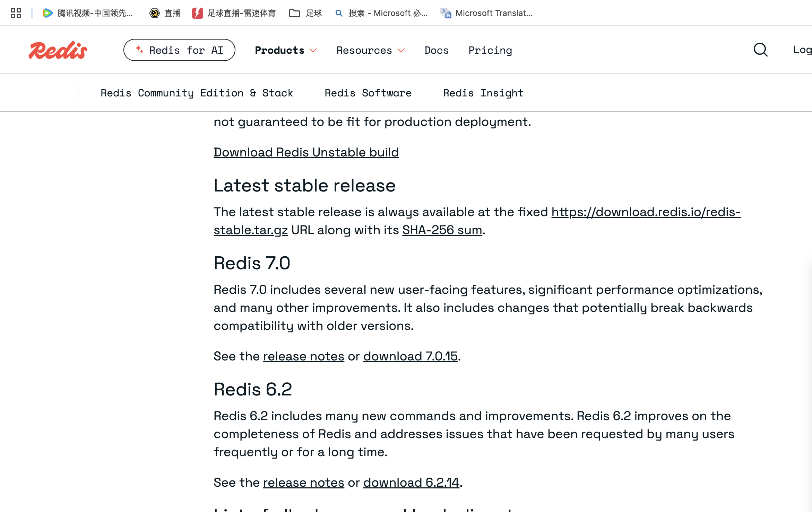The height and width of the screenshot is (512, 812).
Task: Open the 足球 bookmarks folder
Action: click(x=305, y=13)
